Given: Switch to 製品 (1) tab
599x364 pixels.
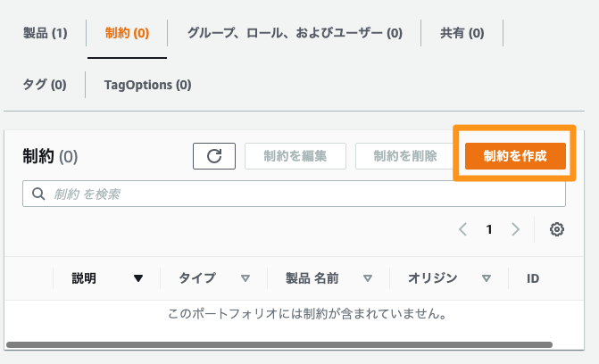Looking at the screenshot, I should pos(45,33).
